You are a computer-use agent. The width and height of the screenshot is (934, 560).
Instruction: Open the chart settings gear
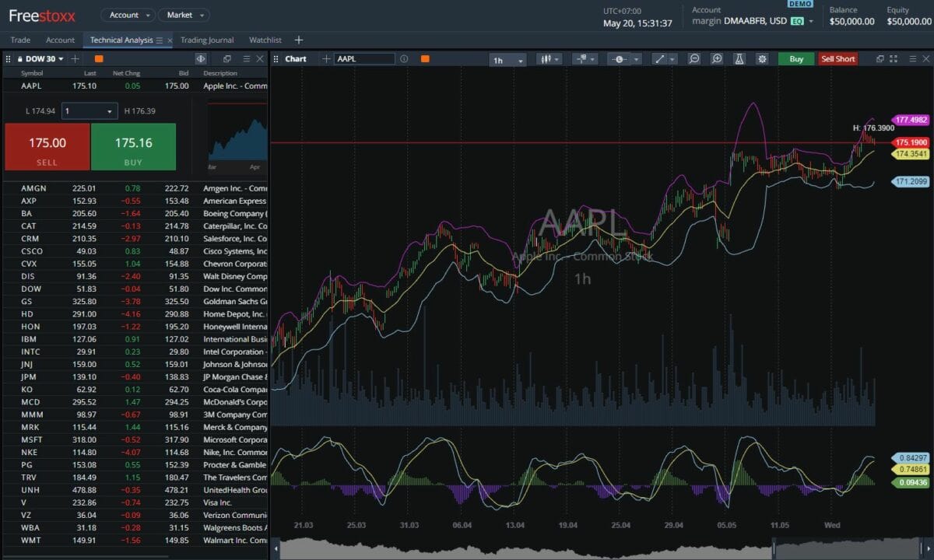762,58
